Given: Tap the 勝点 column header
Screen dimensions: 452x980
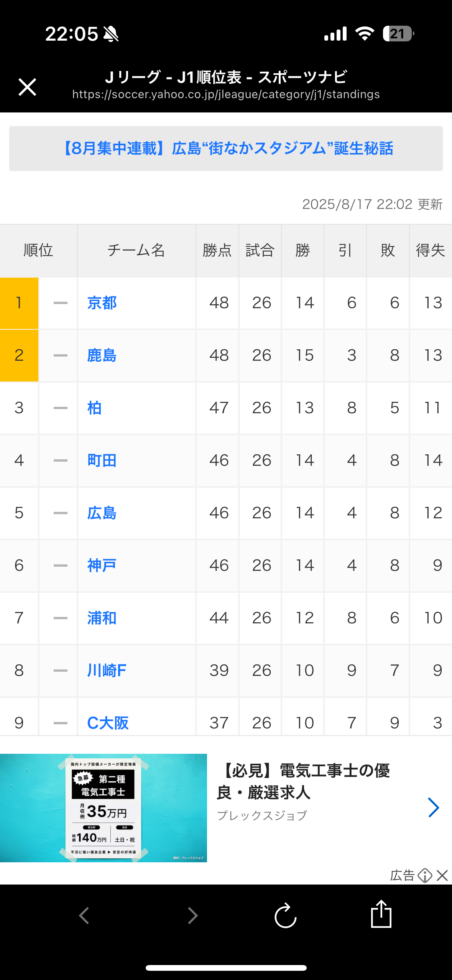Looking at the screenshot, I should pos(217,250).
